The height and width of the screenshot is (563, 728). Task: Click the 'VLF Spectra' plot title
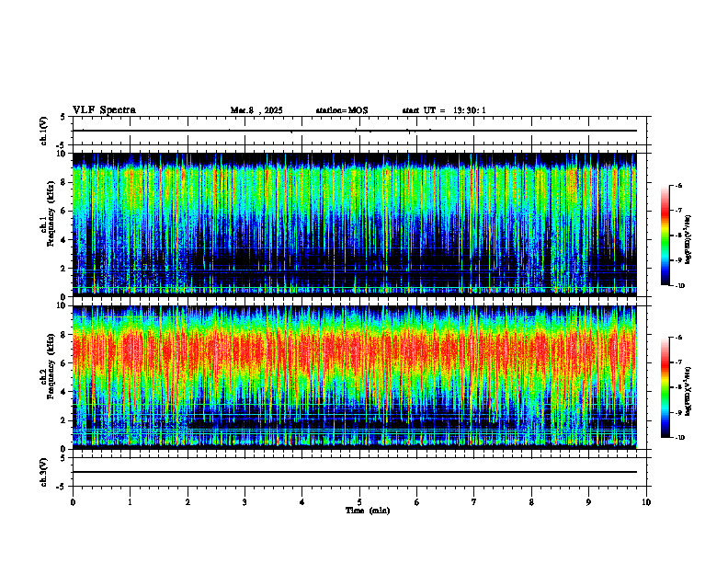click(104, 110)
